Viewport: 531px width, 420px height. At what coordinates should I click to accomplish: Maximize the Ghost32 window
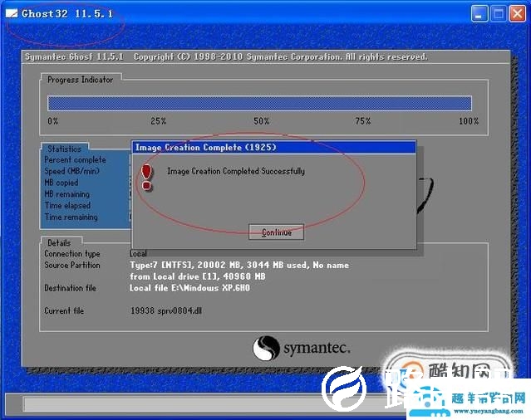tap(499, 14)
